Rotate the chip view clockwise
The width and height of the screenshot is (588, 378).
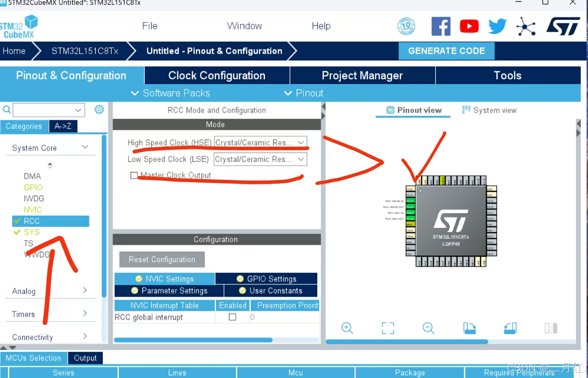[469, 328]
